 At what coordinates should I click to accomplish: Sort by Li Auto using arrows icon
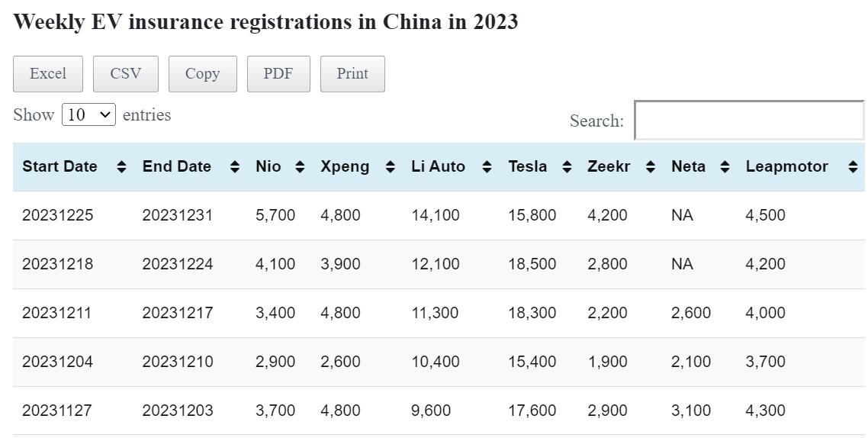[487, 166]
